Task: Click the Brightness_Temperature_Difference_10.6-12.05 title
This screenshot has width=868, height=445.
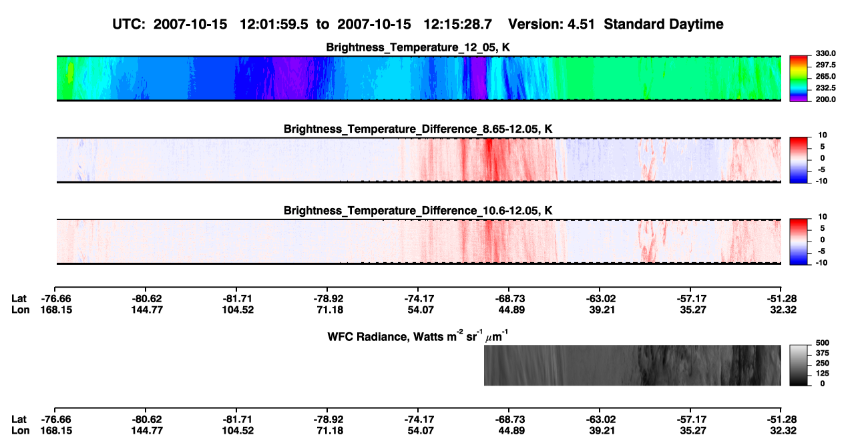Action: point(418,210)
